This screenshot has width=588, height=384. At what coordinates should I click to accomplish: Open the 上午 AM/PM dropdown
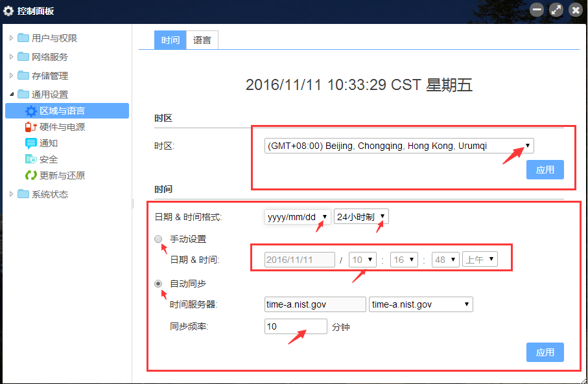pos(480,259)
